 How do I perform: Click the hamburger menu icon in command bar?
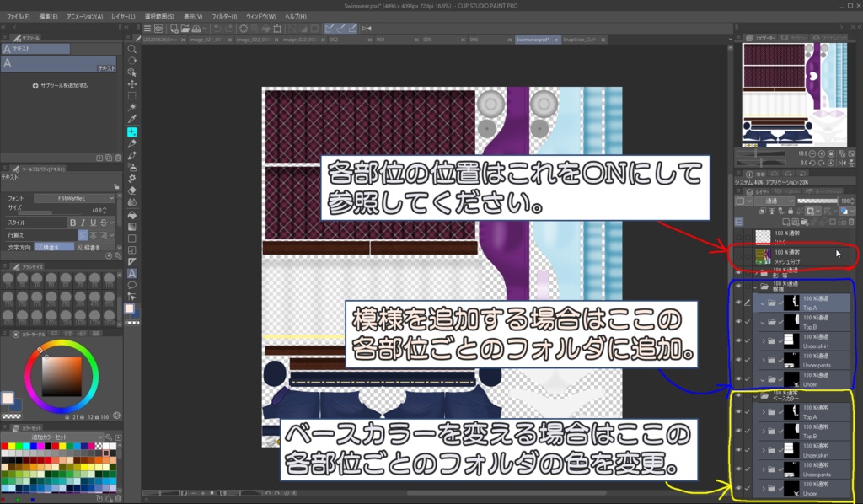click(x=147, y=29)
